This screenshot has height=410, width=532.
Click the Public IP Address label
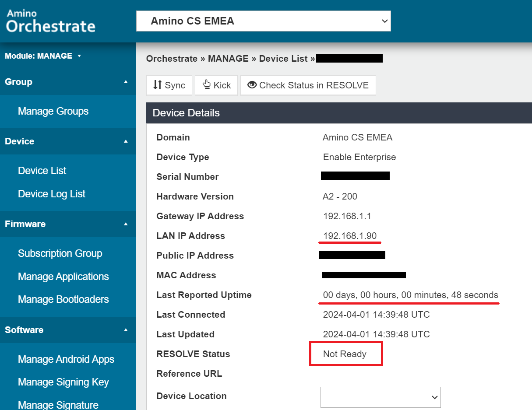pos(195,256)
